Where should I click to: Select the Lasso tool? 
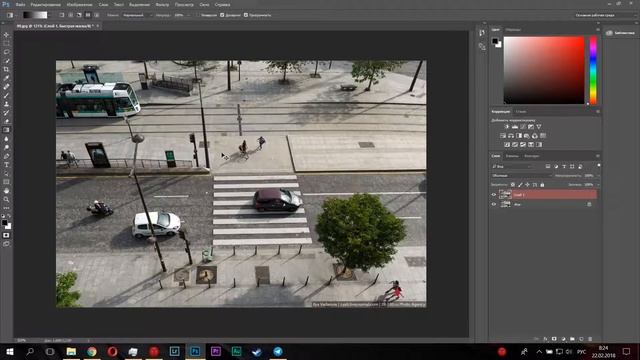point(6,52)
